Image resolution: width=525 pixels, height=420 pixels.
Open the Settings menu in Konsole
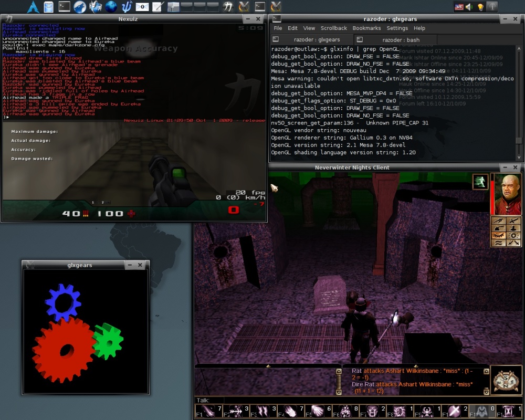click(397, 28)
